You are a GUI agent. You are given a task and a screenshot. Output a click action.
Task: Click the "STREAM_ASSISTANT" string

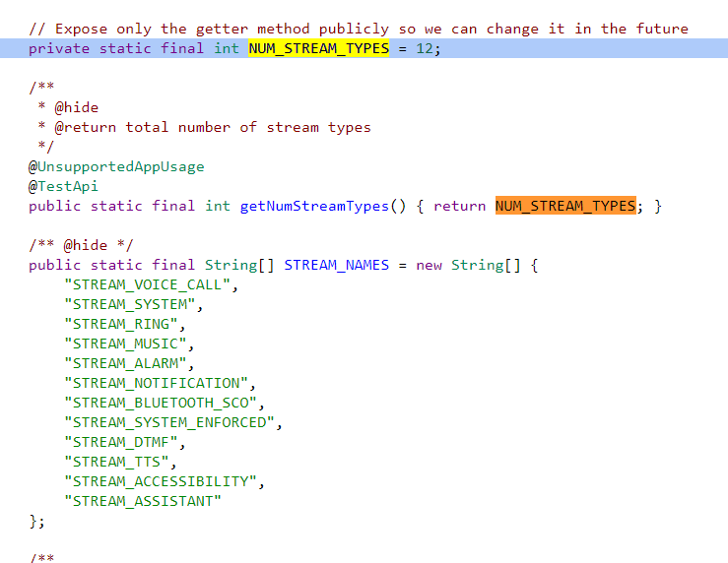click(143, 501)
